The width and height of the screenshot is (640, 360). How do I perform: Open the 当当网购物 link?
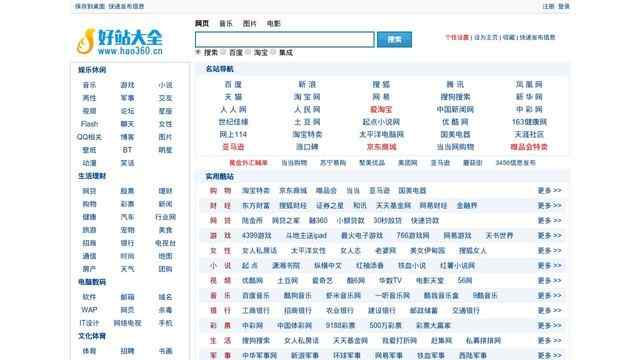455,147
